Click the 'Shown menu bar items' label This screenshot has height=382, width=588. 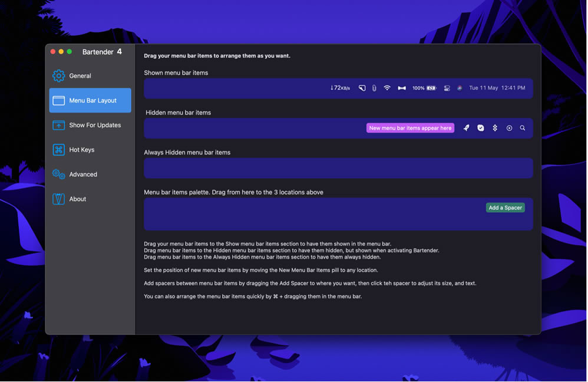[x=176, y=73]
